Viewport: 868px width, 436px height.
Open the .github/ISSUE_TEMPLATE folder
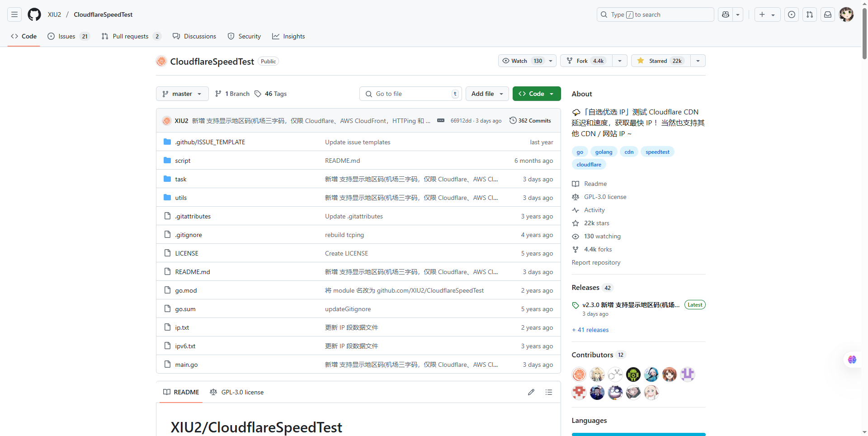210,142
